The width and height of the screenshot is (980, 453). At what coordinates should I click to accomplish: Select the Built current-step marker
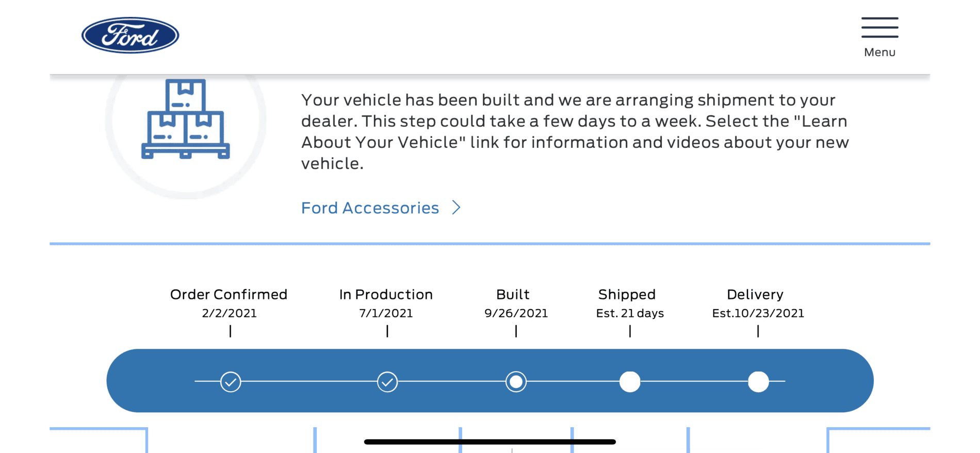(516, 382)
